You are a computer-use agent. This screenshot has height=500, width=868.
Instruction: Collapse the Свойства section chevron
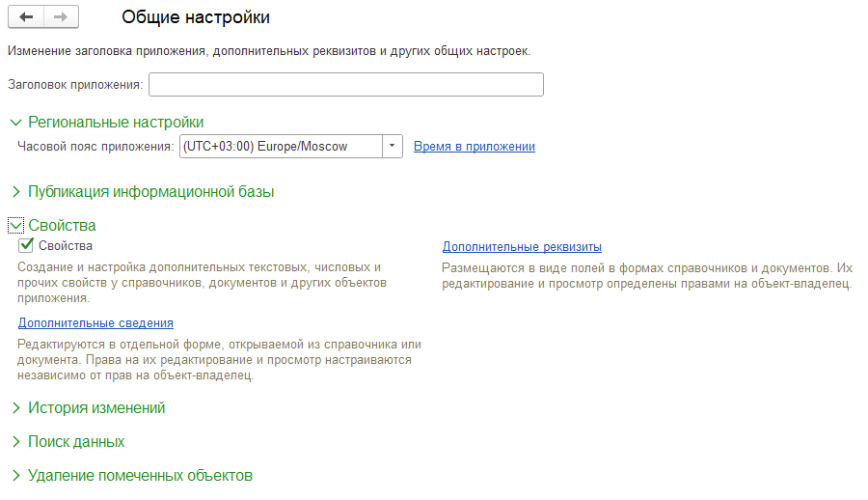click(15, 226)
